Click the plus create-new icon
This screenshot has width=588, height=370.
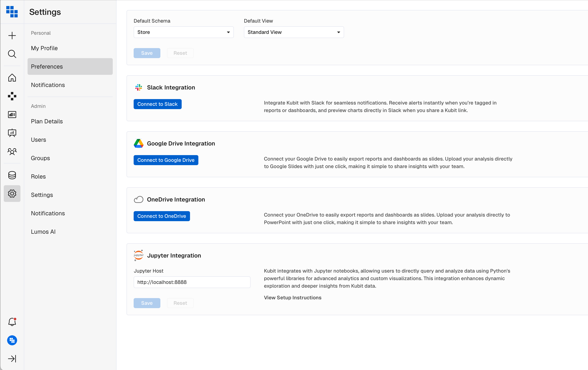(12, 36)
